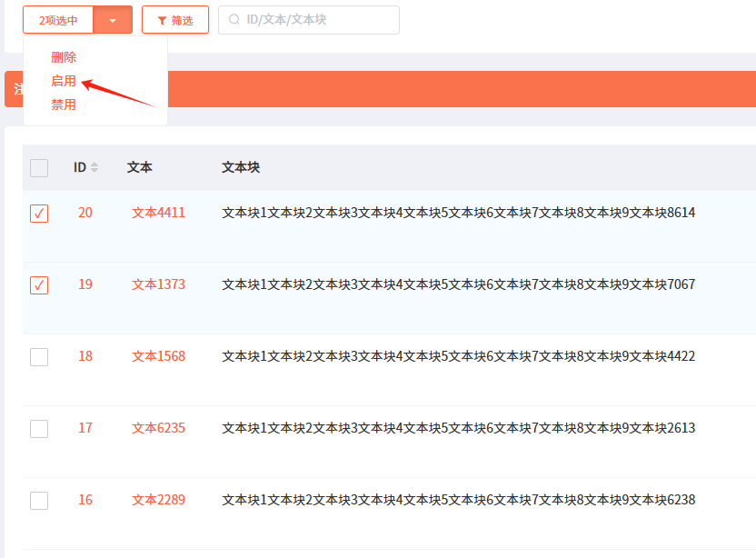Click the ID column sort arrows icon

pyautogui.click(x=94, y=167)
